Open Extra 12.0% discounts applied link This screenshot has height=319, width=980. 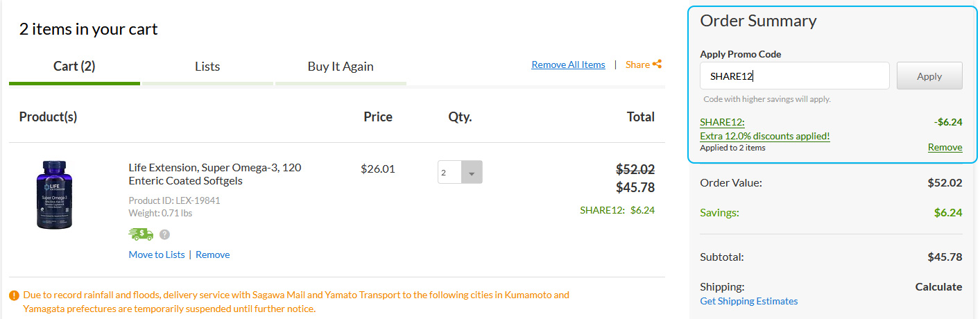[765, 136]
